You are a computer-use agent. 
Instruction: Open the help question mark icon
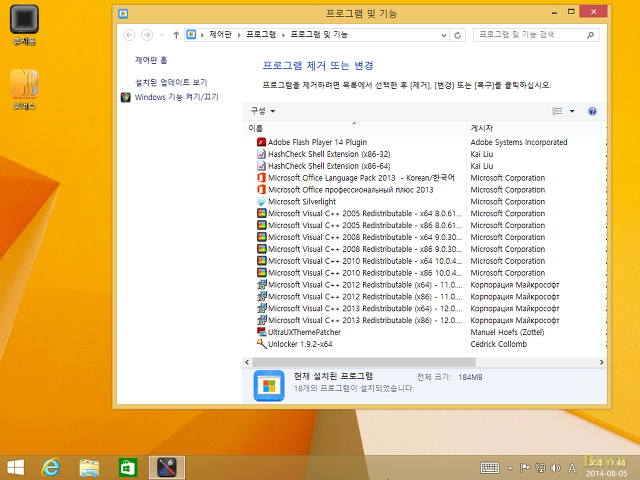pos(592,111)
